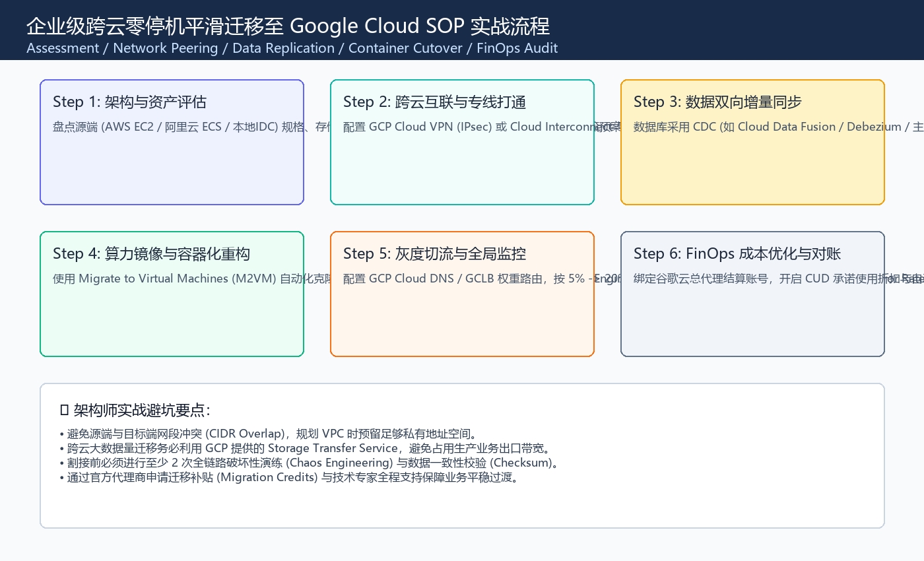Click the Step 3 text about CDC Cloud Data Fusion
924x561 pixels.
(x=779, y=127)
